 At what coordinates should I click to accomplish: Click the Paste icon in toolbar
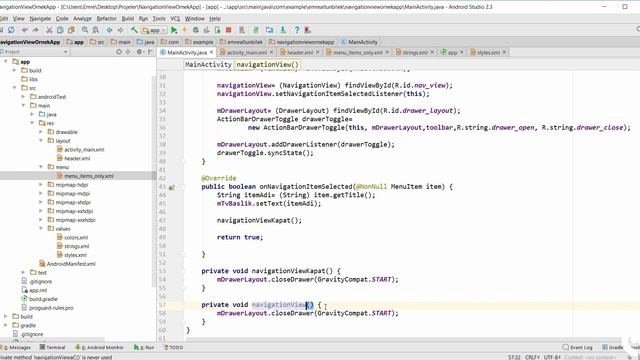[x=71, y=30]
